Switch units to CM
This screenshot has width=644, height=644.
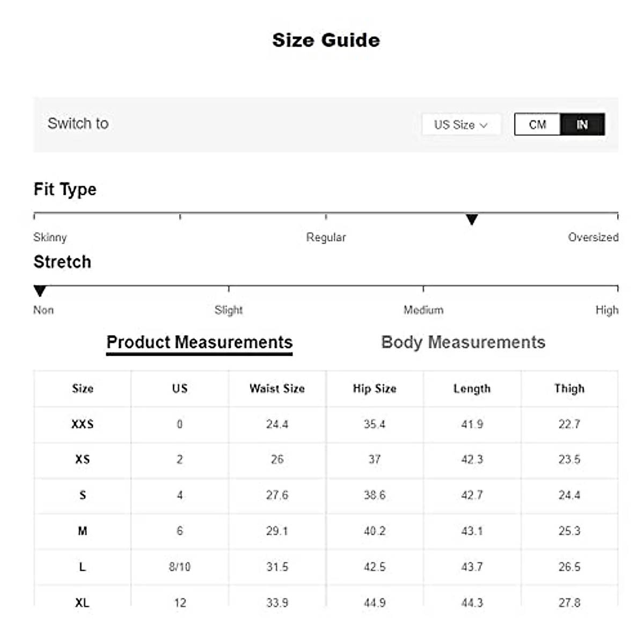[537, 125]
